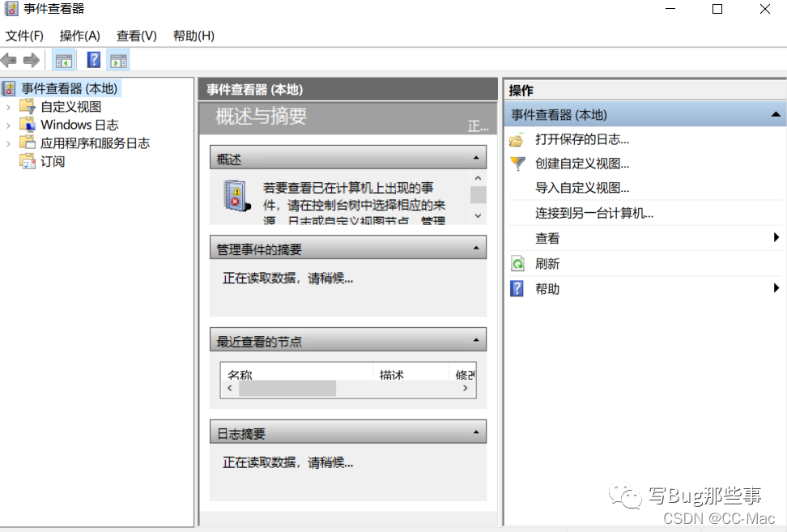
Task: Select 应用程序和服务日志 tree item
Action: tap(95, 143)
